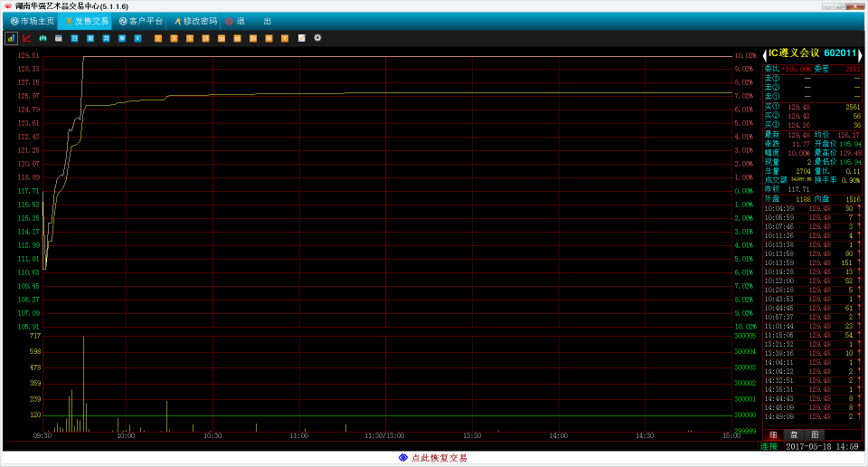Select trade record at 10:04:39

[813, 208]
